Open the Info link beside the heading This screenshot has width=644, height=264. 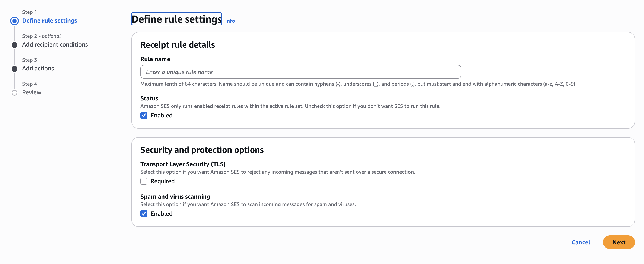230,21
